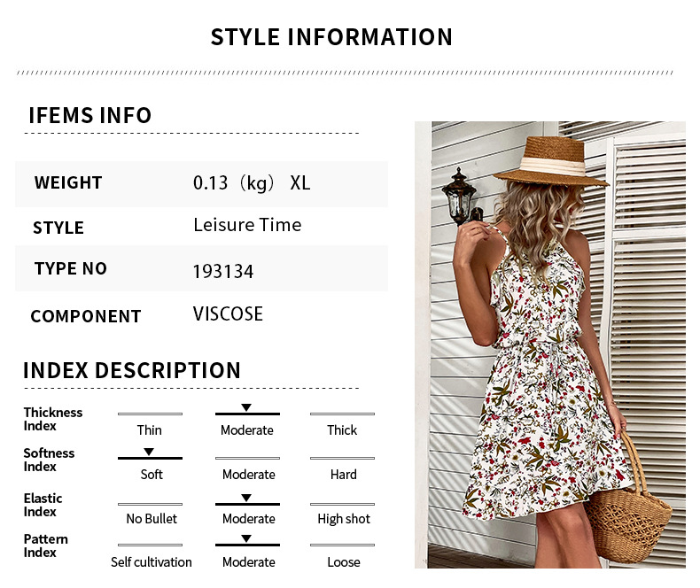This screenshot has width=700, height=588.
Task: Click the IFEMS INFO section title
Action: click(90, 115)
